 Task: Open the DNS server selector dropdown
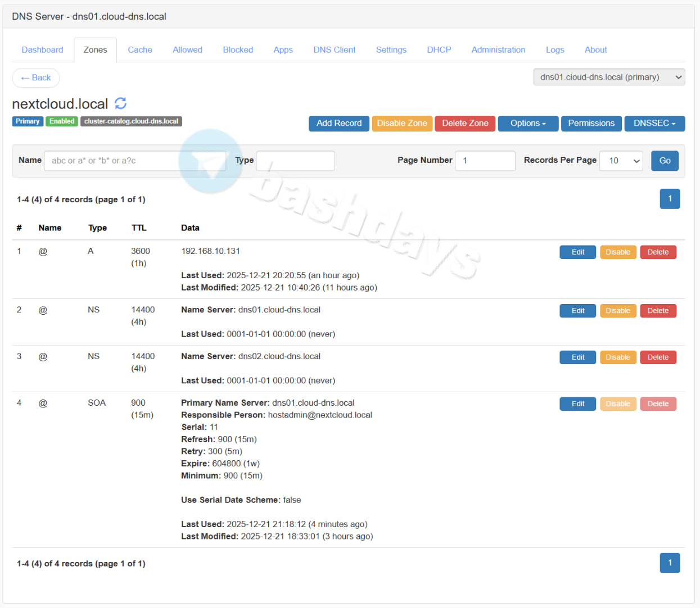pos(608,77)
